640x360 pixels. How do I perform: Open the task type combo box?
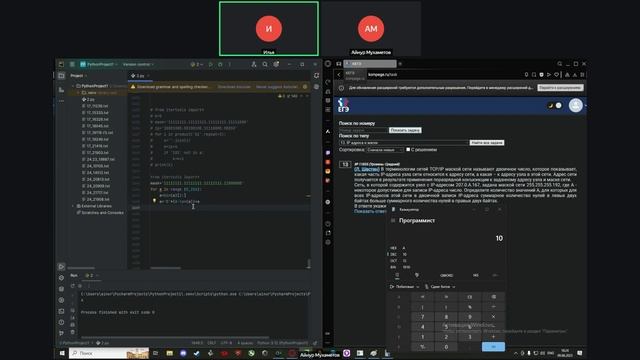point(403,143)
